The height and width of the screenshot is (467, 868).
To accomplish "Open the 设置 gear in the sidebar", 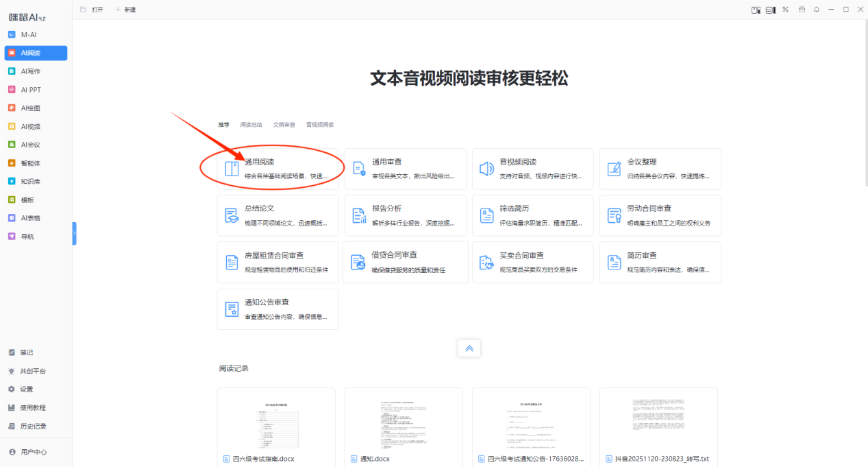I will 26,389.
